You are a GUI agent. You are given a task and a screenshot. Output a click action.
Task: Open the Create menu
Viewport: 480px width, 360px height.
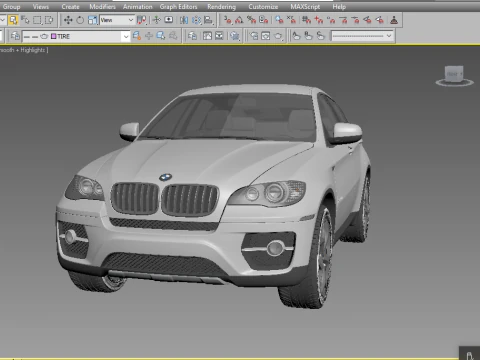coord(70,7)
